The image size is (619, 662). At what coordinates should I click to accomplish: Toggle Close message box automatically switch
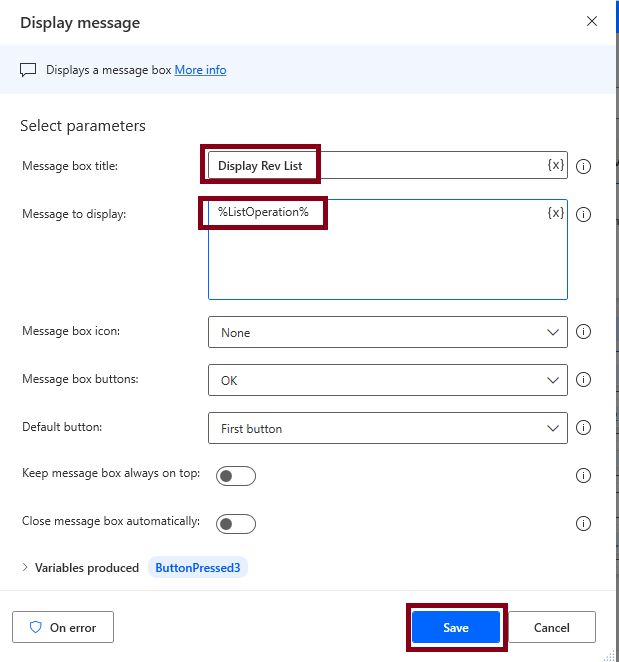click(236, 524)
